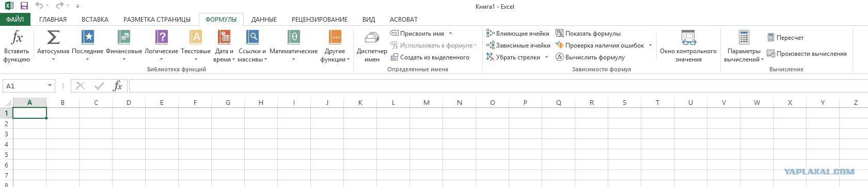Expand the Автосумма dropdown arrow
This screenshot has width=868, height=187.
[53, 59]
